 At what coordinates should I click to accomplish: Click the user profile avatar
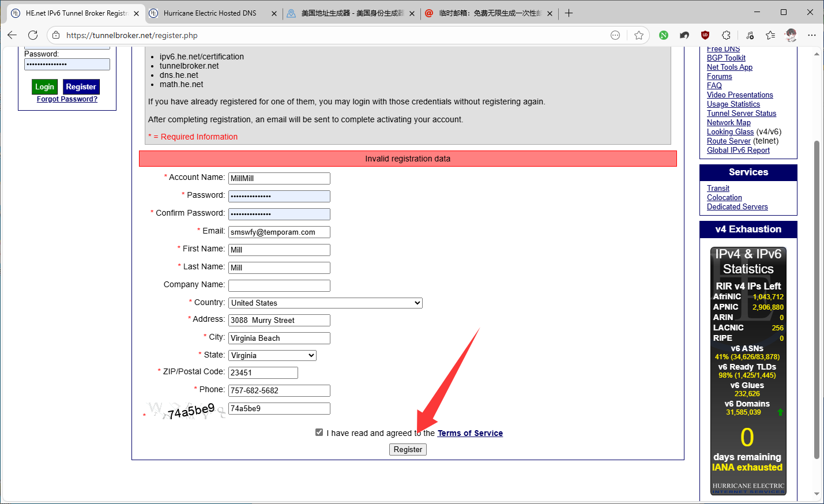pos(791,35)
